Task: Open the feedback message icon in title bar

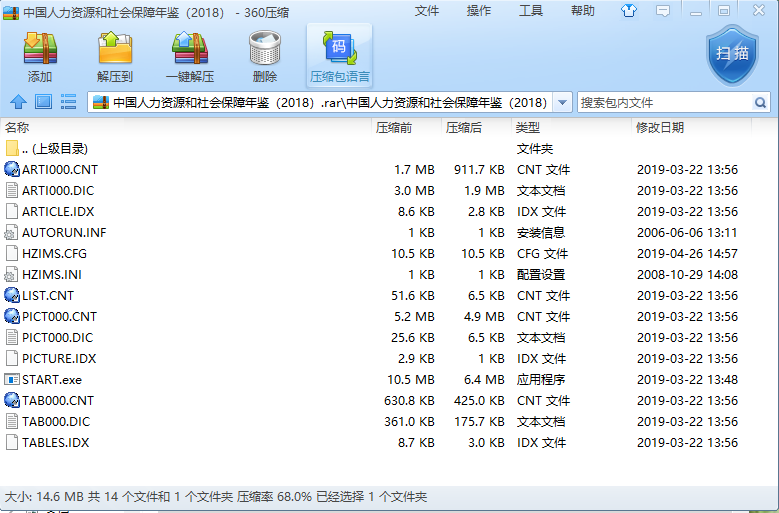Action: pos(663,10)
